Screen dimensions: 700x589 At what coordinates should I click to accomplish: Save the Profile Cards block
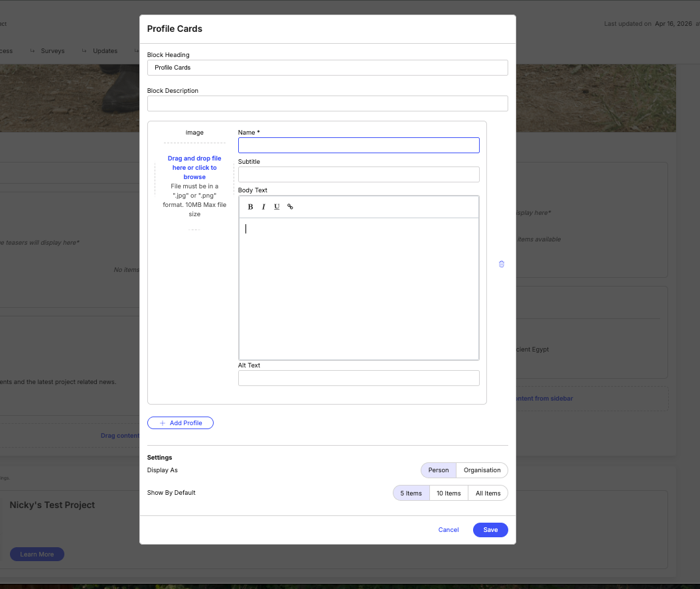point(490,529)
